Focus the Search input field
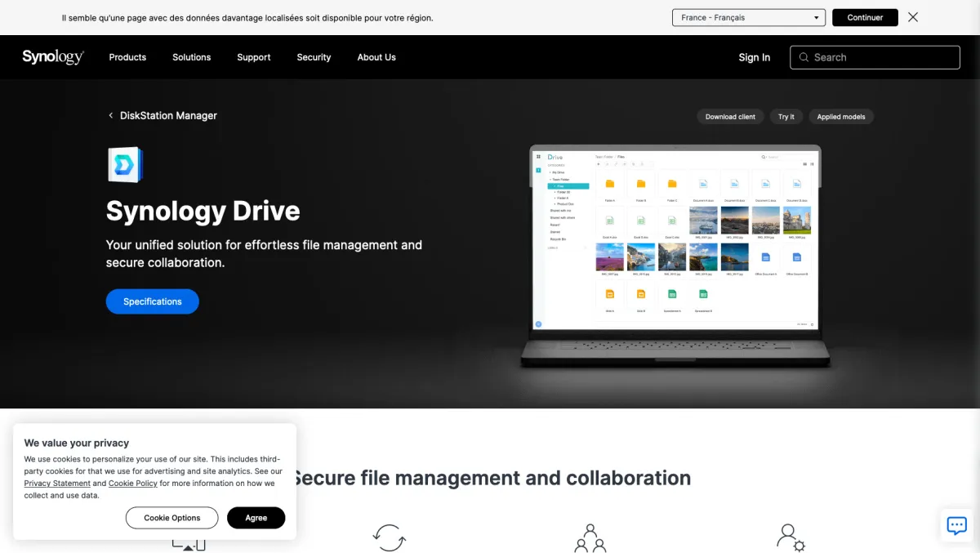980x553 pixels. click(875, 57)
